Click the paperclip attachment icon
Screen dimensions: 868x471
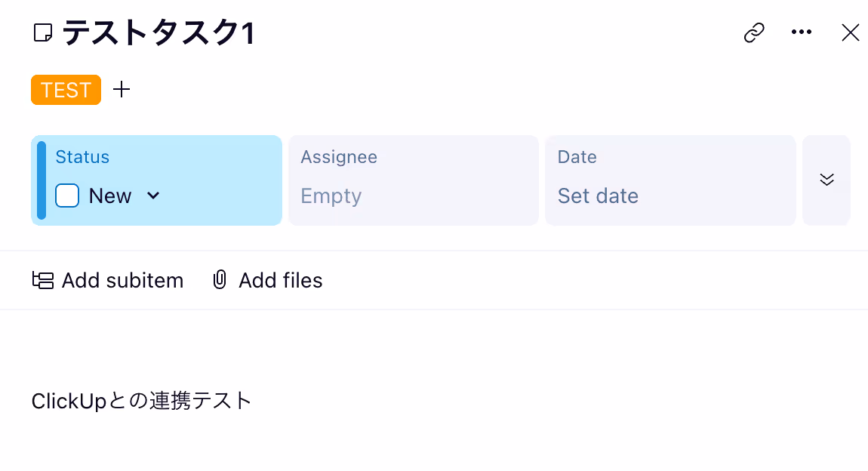click(x=220, y=280)
